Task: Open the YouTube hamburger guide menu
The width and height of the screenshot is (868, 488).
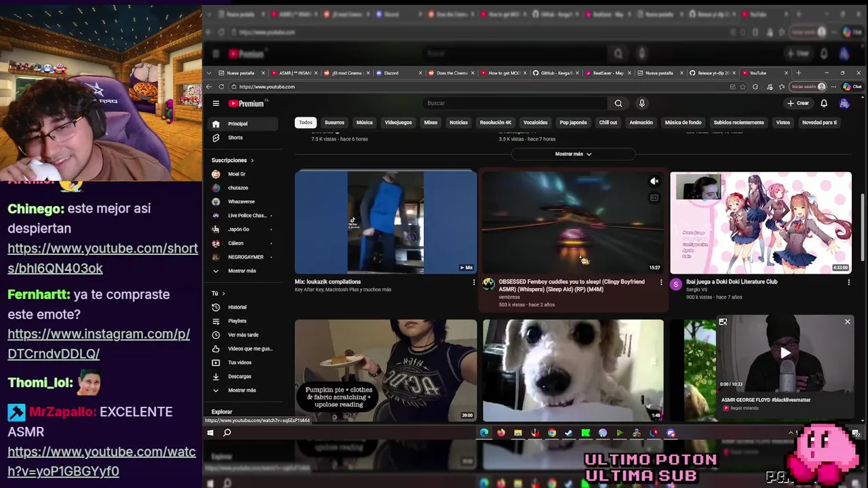Action: click(x=216, y=103)
